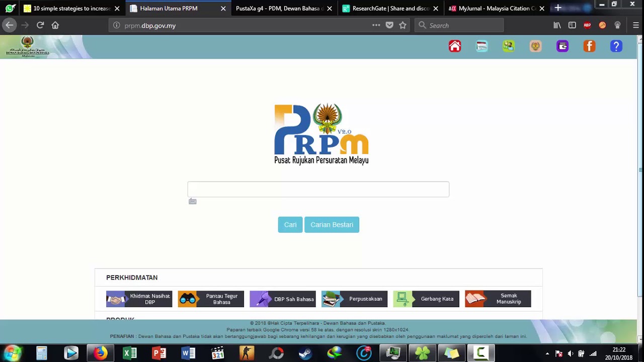The height and width of the screenshot is (362, 644).
Task: Open Steam from the taskbar
Action: click(x=305, y=353)
